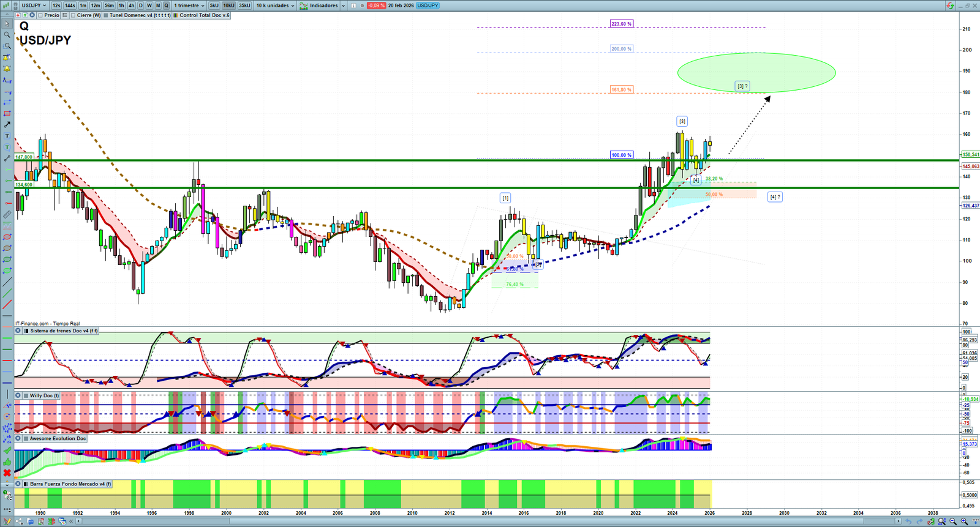The width and height of the screenshot is (980, 527).
Task: Collapse the indicator legend chevron
Action: click(7, 15)
